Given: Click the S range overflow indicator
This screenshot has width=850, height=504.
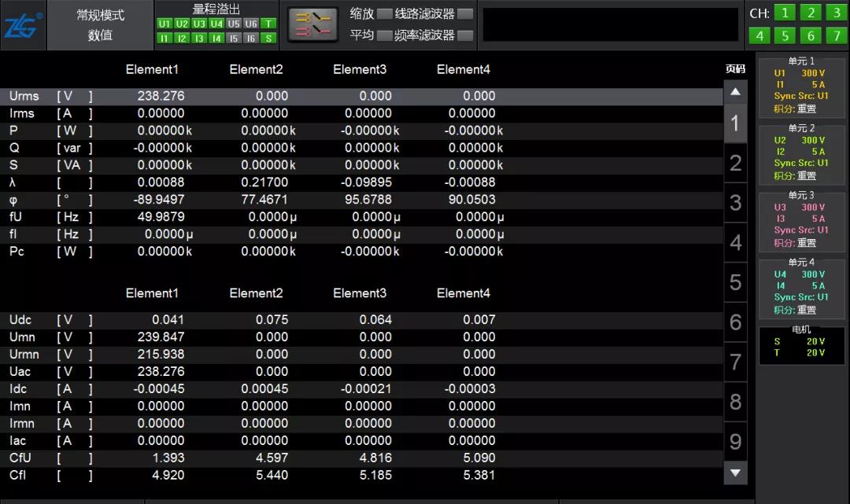Looking at the screenshot, I should 268,38.
